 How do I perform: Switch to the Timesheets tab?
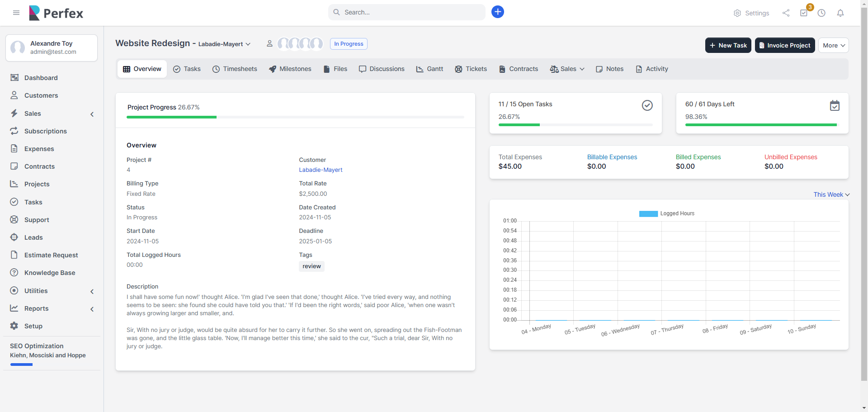point(235,69)
